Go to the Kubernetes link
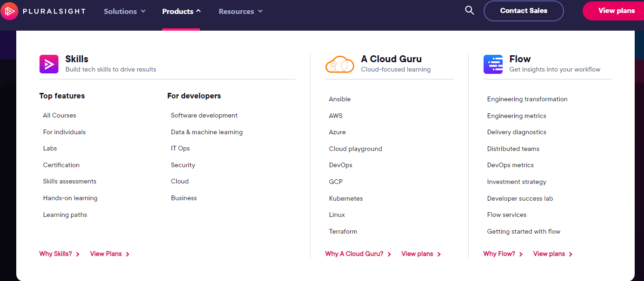 click(345, 198)
